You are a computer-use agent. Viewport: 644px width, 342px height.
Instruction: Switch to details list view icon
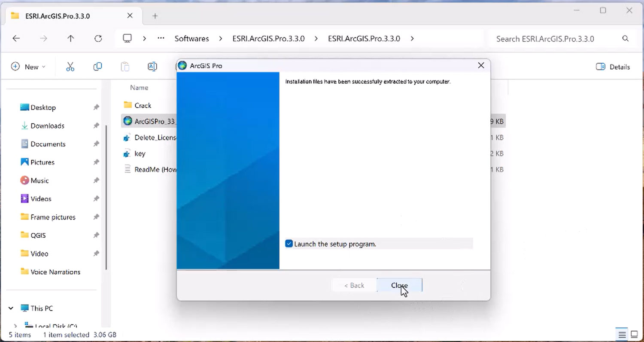point(621,334)
